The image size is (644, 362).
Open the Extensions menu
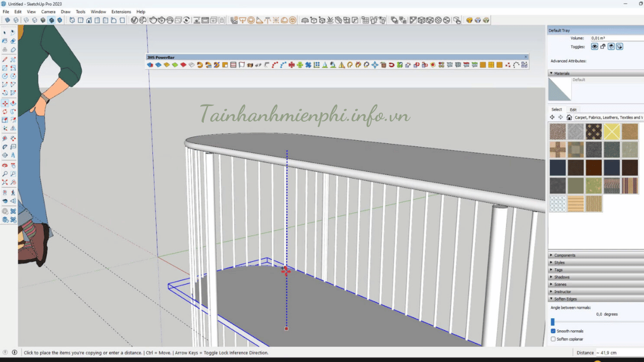[x=121, y=12]
